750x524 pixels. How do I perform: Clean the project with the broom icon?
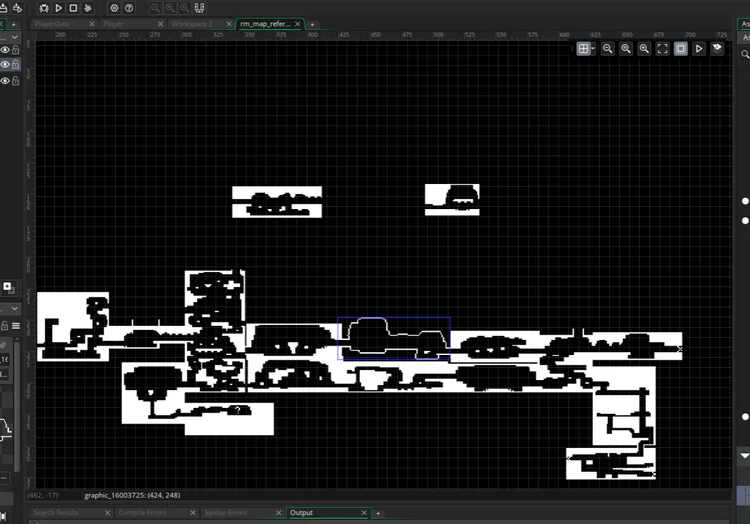88,8
